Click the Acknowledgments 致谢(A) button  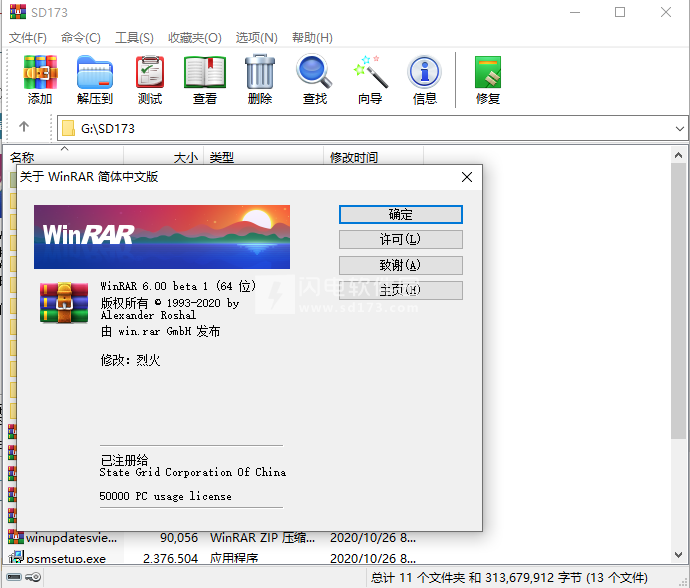[x=400, y=265]
